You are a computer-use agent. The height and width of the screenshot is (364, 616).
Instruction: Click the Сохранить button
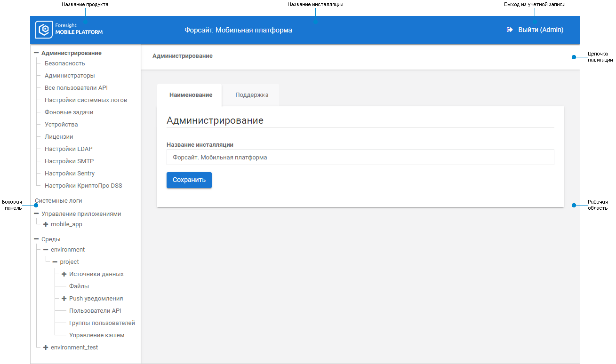tap(189, 180)
